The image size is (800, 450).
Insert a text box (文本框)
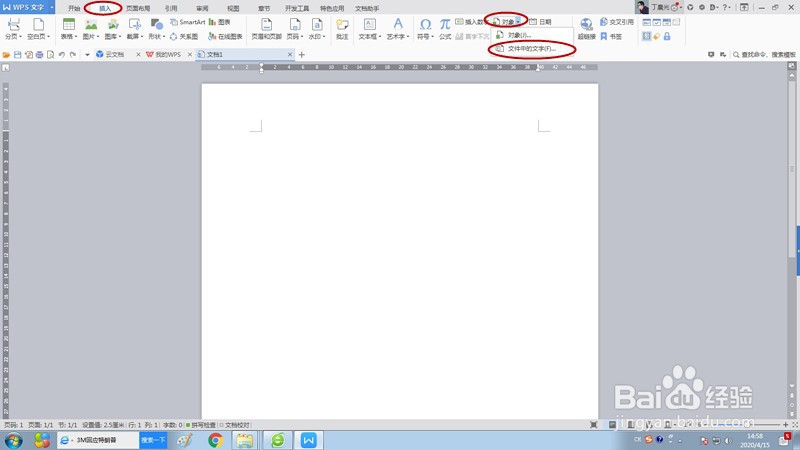(x=369, y=29)
